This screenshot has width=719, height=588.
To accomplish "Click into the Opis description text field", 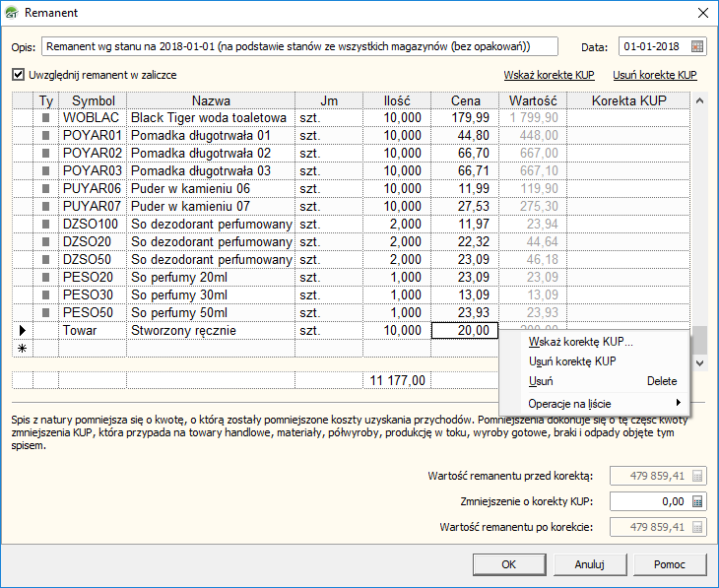I will coord(299,46).
